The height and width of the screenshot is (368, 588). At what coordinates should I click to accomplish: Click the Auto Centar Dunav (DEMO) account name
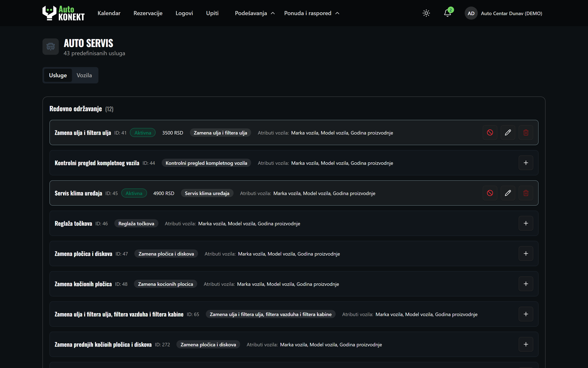pos(511,13)
